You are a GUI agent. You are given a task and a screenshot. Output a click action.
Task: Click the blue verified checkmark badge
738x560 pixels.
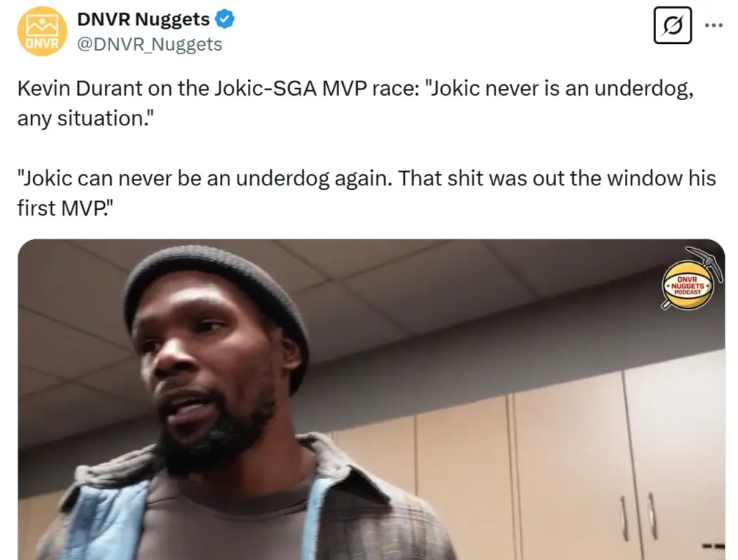tap(225, 19)
